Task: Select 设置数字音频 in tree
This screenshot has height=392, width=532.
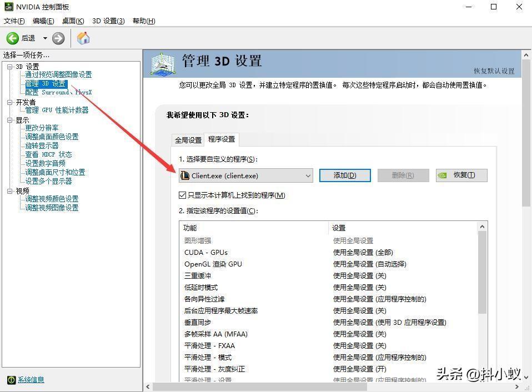Action: (45, 163)
